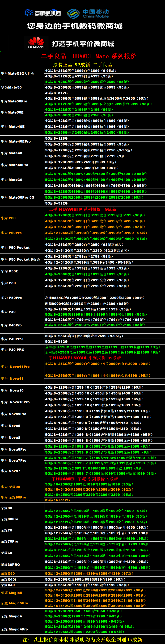Click the yellow footer note 以上报价如未特殊说明
165x644 pixels.
tap(83, 639)
